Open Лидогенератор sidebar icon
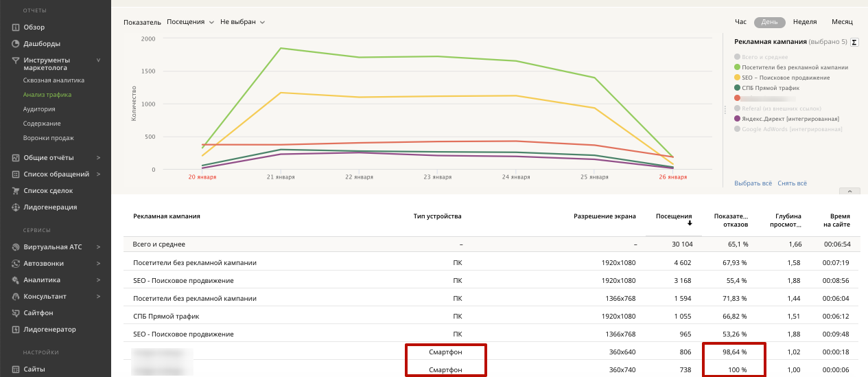 (x=15, y=330)
